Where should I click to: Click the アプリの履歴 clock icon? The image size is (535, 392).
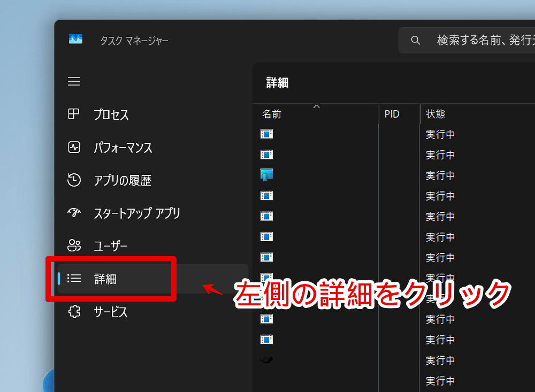click(74, 180)
